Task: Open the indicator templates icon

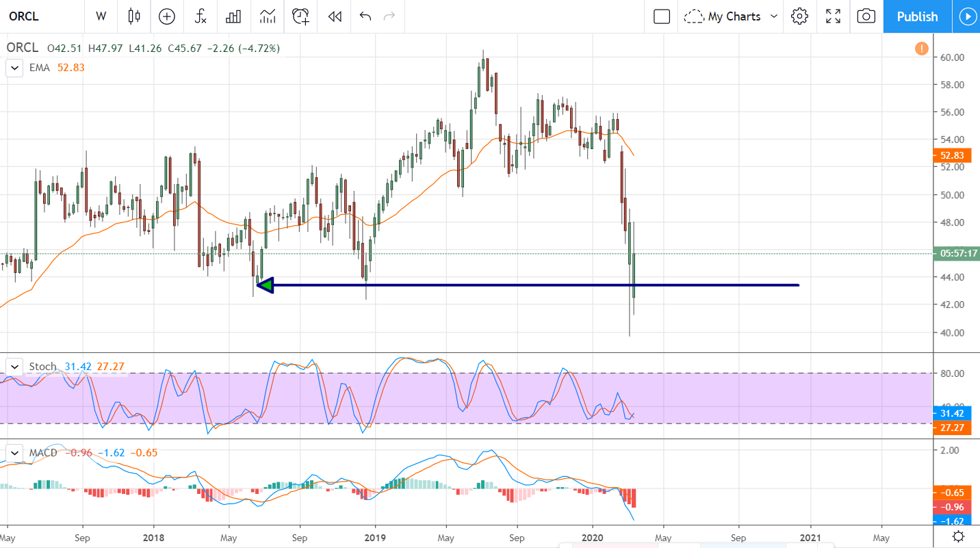Action: [x=268, y=16]
